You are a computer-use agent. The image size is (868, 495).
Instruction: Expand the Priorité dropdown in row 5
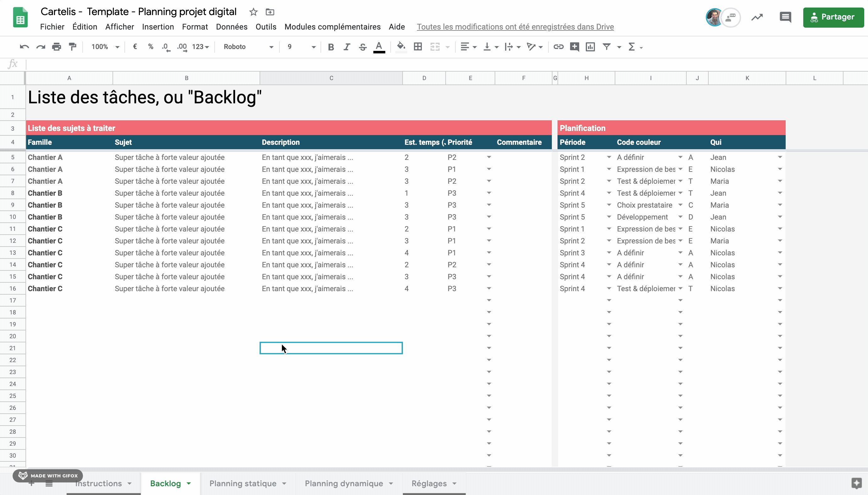(x=489, y=157)
